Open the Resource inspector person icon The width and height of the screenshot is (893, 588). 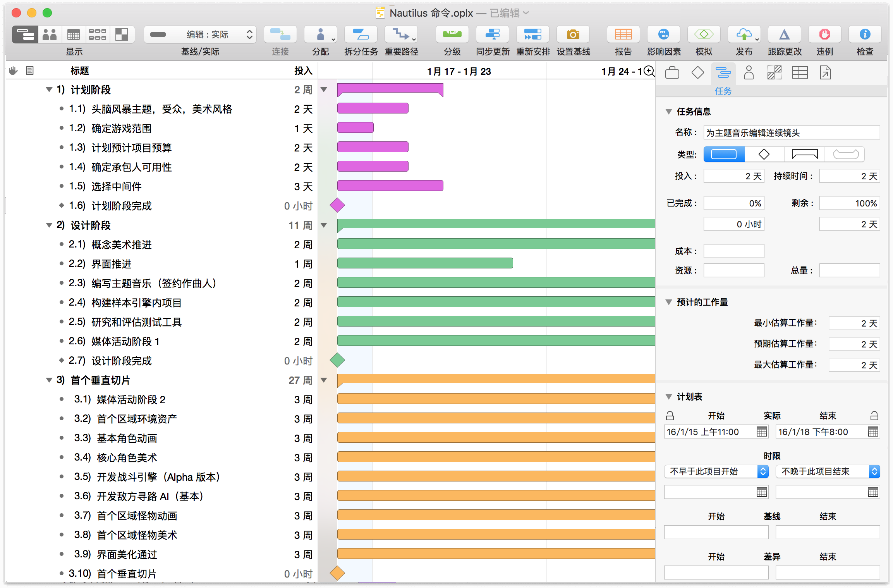point(749,72)
